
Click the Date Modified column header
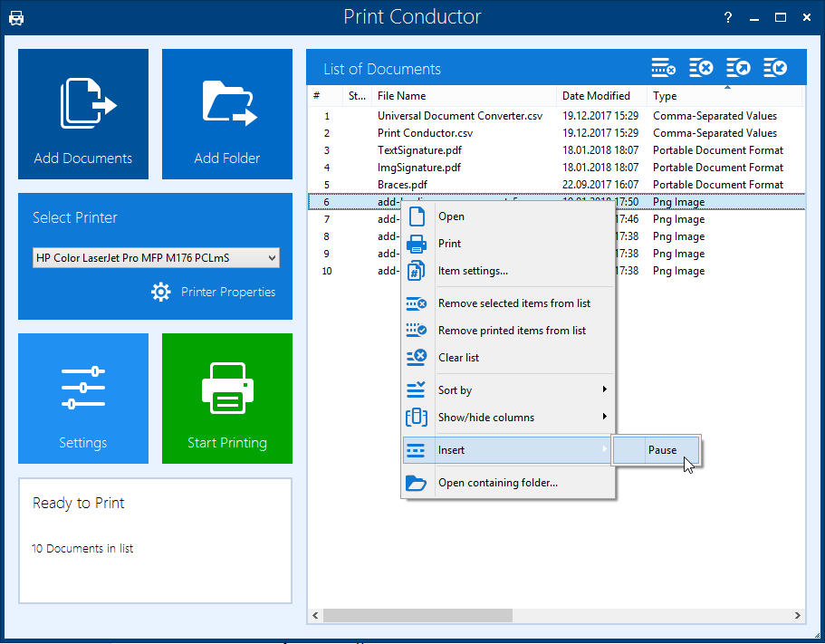[596, 96]
